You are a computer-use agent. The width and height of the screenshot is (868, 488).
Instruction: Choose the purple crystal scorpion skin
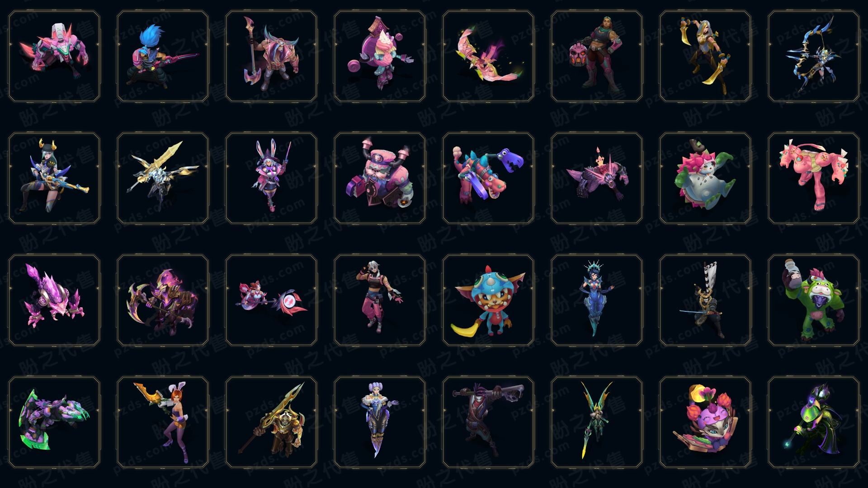(54, 300)
